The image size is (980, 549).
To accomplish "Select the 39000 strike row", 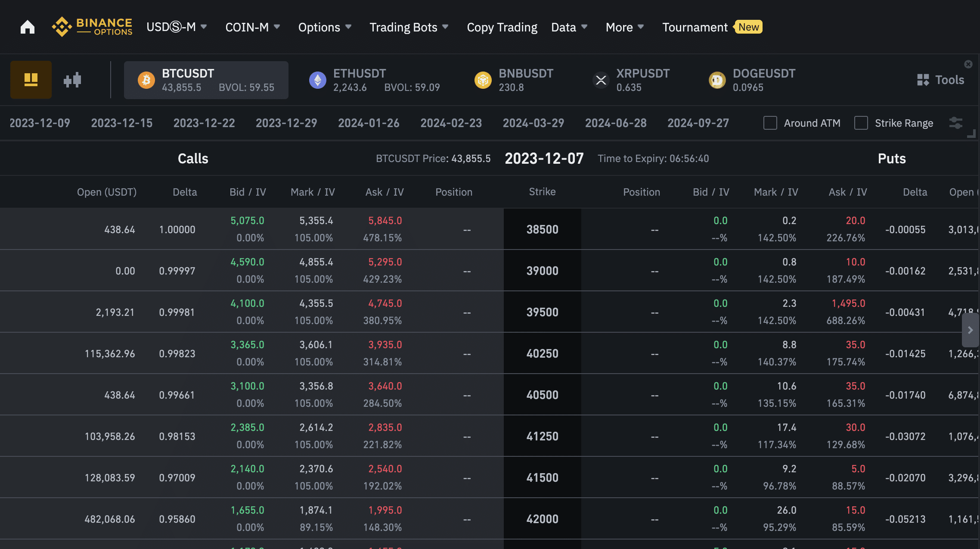I will pos(543,271).
